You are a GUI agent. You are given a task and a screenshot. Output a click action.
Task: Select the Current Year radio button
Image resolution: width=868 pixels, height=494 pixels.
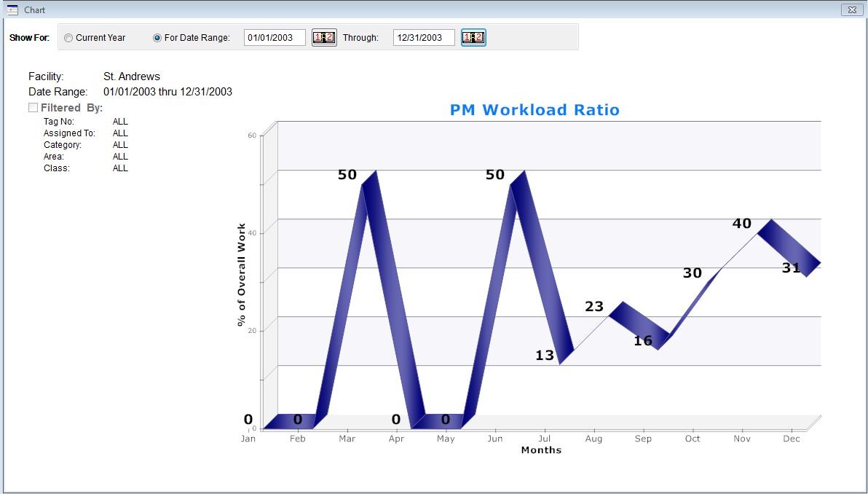tap(68, 37)
